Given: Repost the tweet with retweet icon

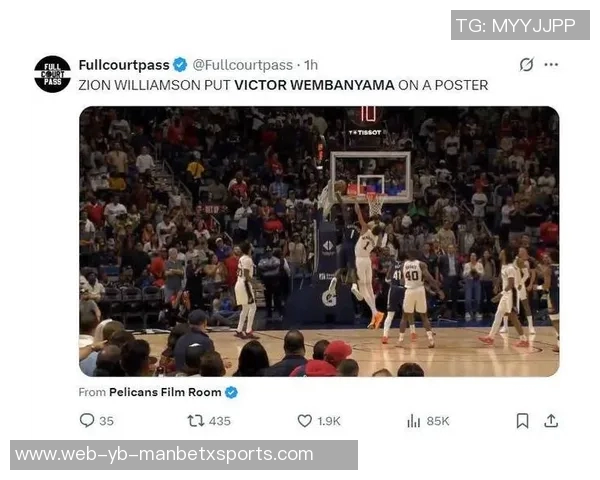Looking at the screenshot, I should 196,421.
